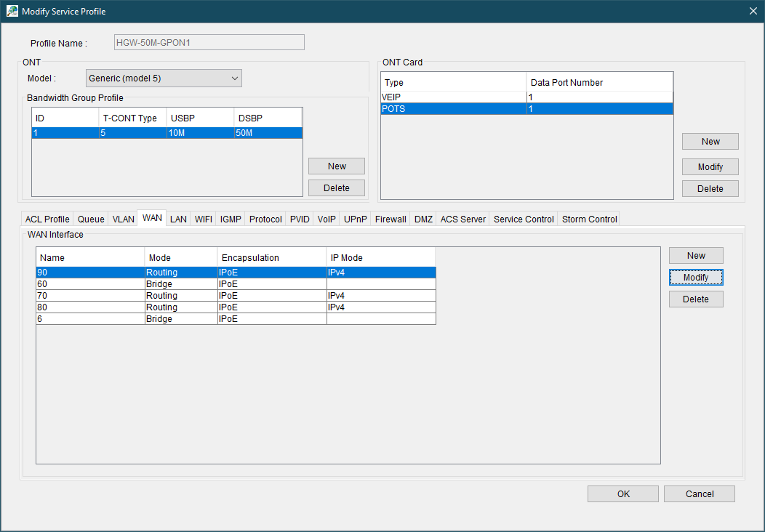Image resolution: width=765 pixels, height=532 pixels.
Task: Select WAN interface row named 80
Action: pos(90,307)
